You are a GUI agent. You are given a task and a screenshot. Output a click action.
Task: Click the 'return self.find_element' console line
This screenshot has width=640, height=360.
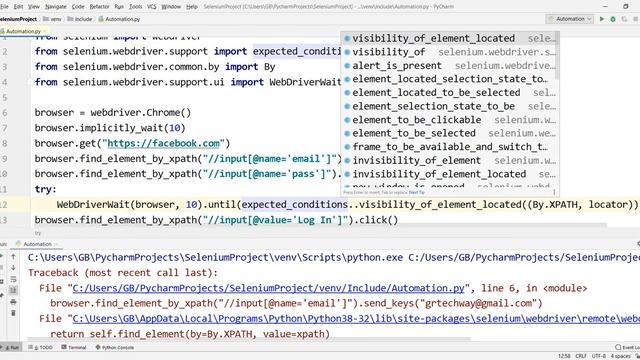click(x=190, y=334)
